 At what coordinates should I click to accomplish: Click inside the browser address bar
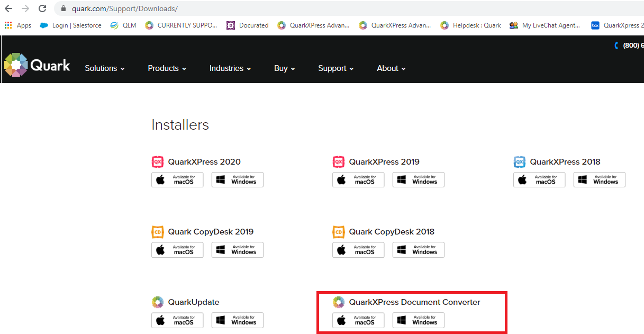coord(159,8)
